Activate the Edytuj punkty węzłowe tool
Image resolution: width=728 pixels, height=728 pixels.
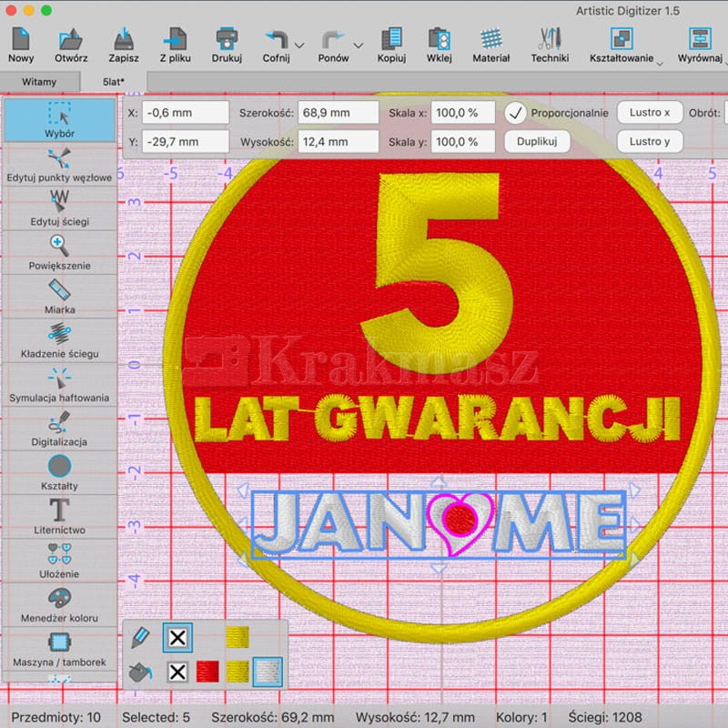59,164
